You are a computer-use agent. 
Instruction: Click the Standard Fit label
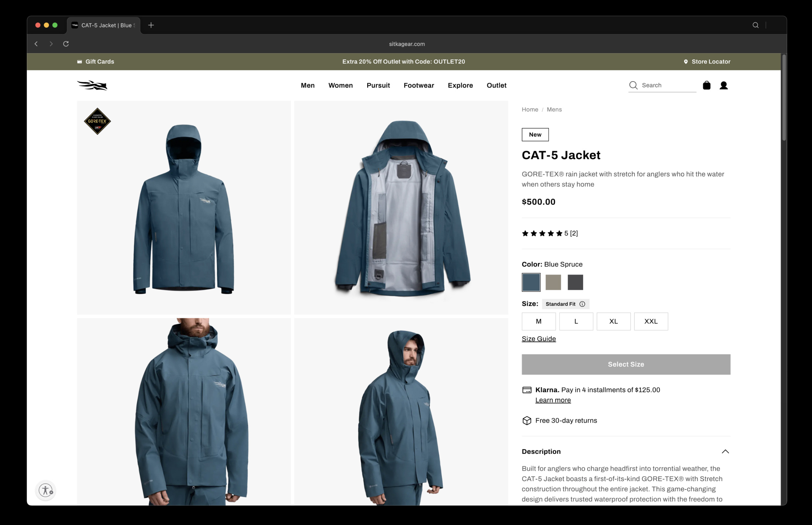pos(560,304)
